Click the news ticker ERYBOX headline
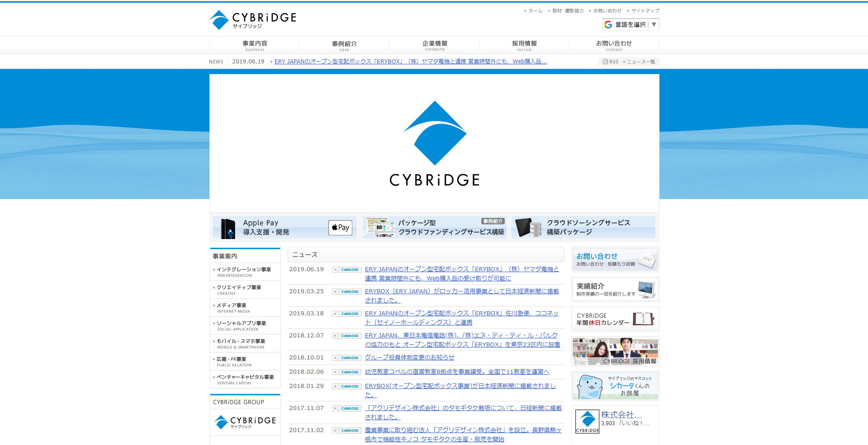868x445 pixels. point(411,62)
